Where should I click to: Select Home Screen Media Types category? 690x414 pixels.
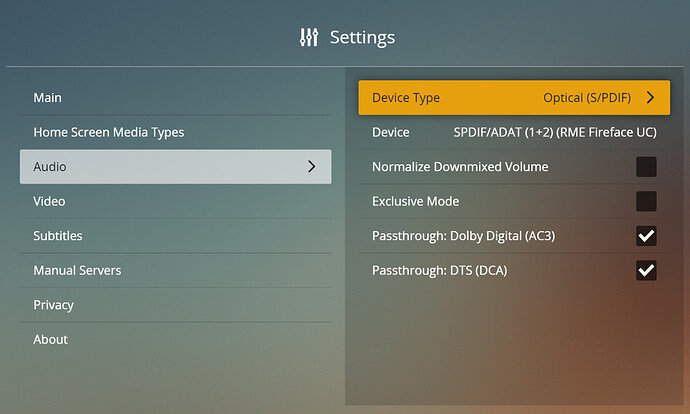109,132
